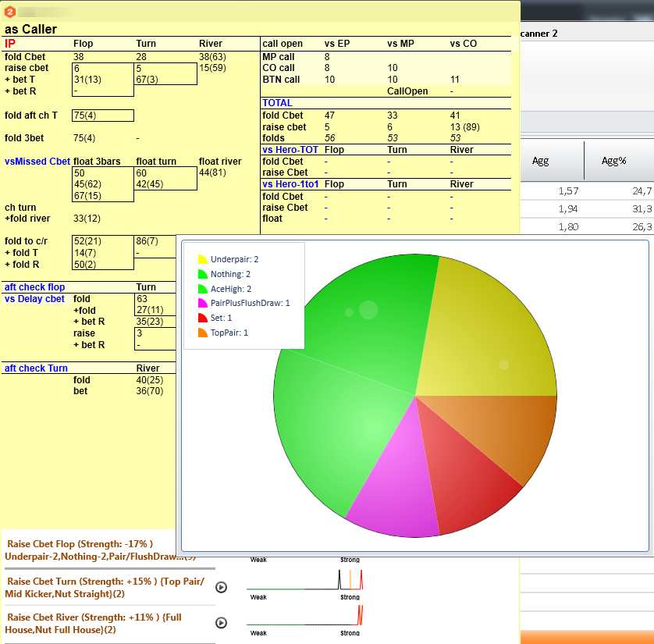Click the orange hexagon badge icon
The image size is (654, 644).
pyautogui.click(x=10, y=10)
